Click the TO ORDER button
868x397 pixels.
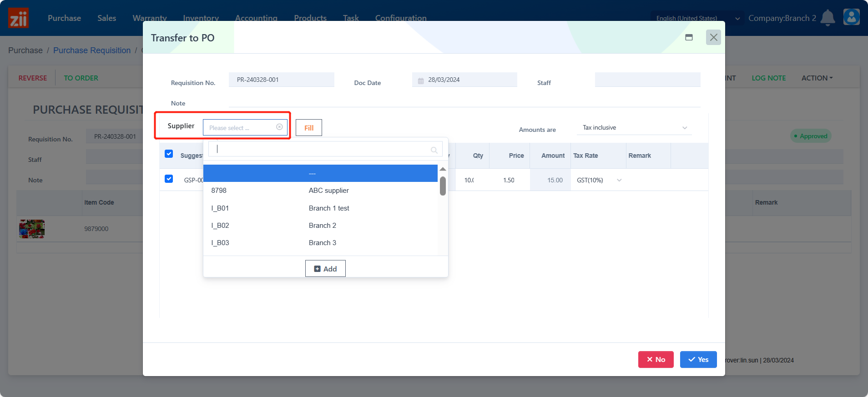pyautogui.click(x=81, y=78)
